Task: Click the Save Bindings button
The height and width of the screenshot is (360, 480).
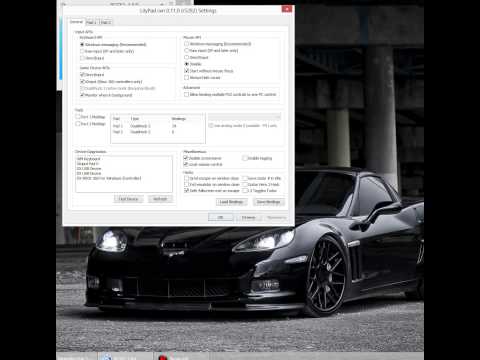Action: [x=268, y=202]
